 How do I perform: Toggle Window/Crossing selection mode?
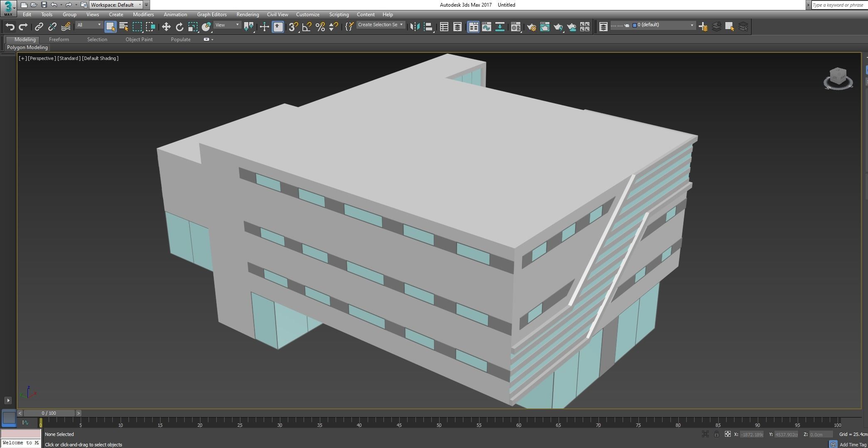150,27
